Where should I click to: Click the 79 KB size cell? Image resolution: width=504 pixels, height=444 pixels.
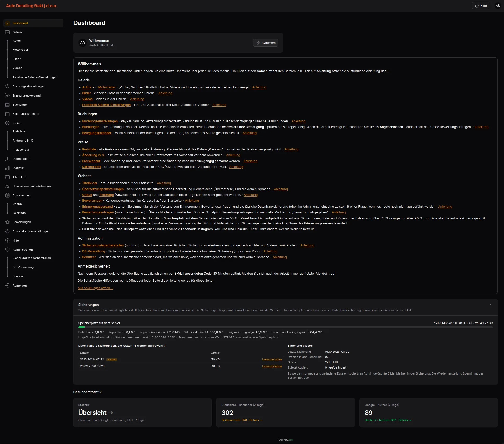215,359
